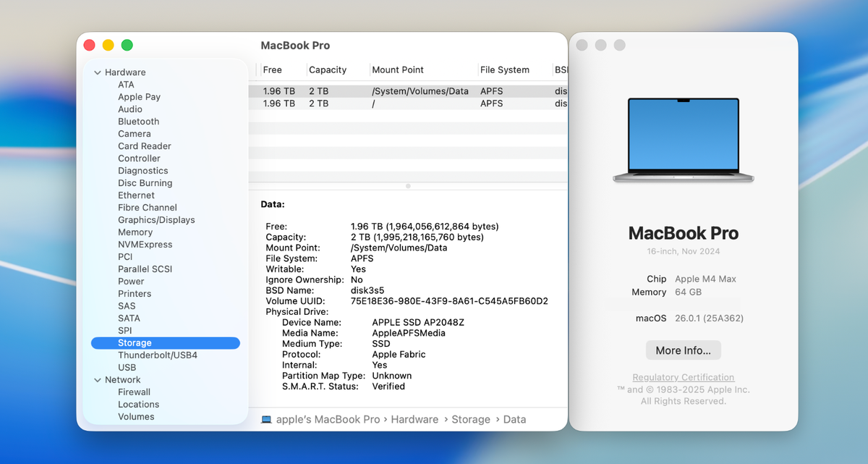
Task: Click Data in the path bar
Action: (x=514, y=420)
